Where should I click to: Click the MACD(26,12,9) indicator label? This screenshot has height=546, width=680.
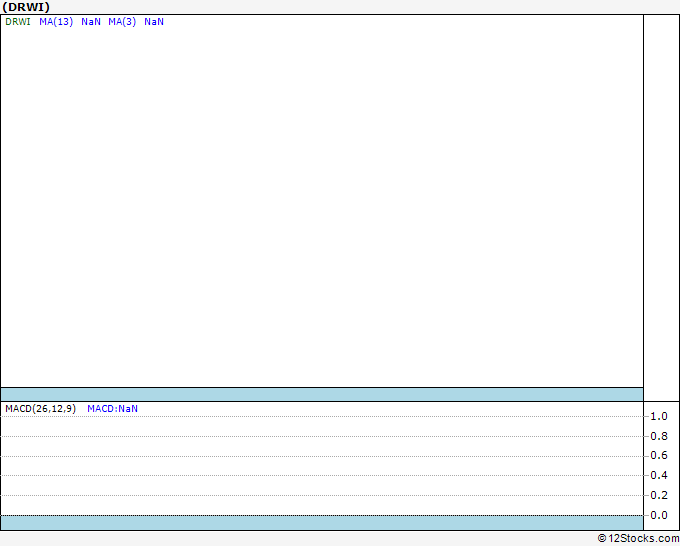click(x=40, y=409)
